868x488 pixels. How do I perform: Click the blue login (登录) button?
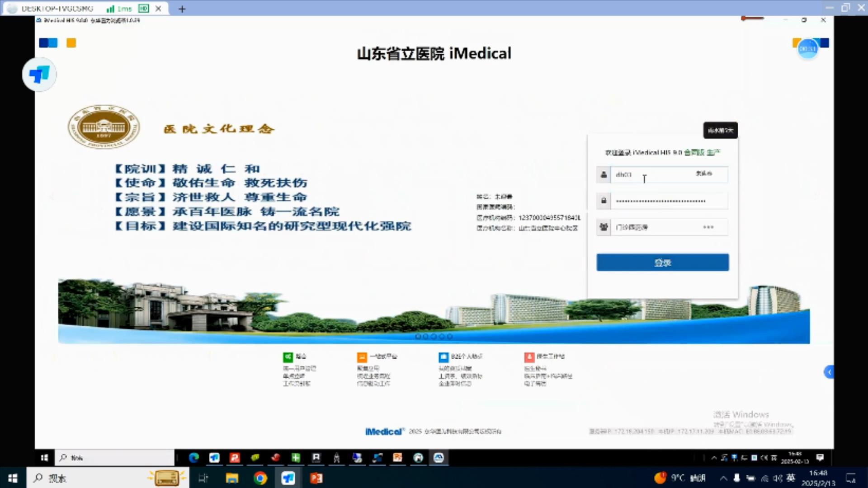point(662,263)
